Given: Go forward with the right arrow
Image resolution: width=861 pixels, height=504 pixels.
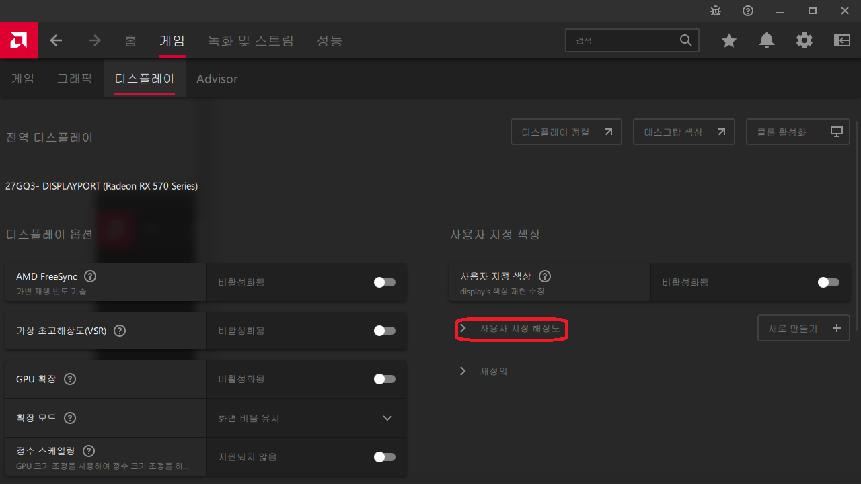Looking at the screenshot, I should click(94, 40).
